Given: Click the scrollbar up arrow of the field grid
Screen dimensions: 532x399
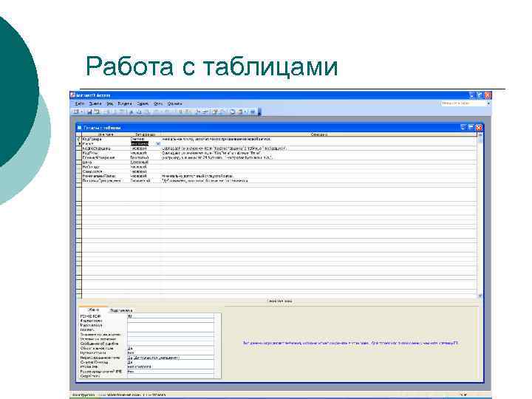Looking at the screenshot, I should (480, 135).
